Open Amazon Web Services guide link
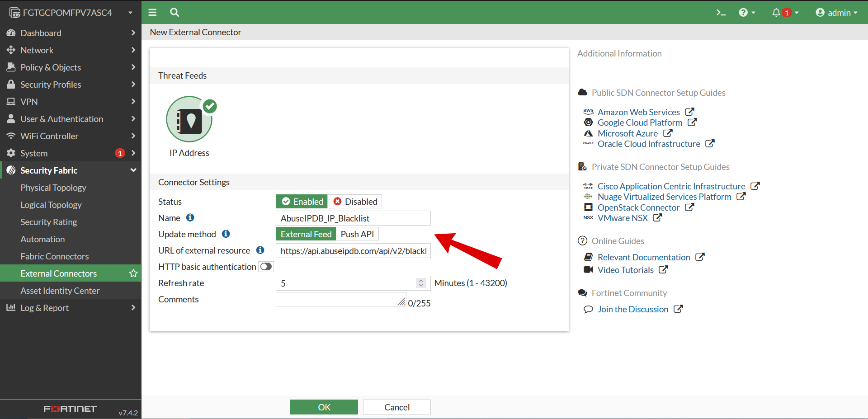This screenshot has width=868, height=419. click(638, 112)
